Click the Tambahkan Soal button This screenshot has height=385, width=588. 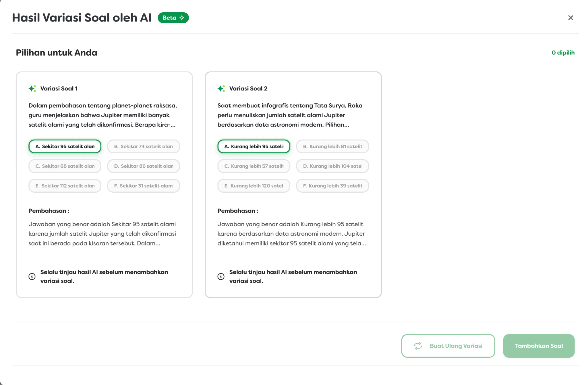tap(539, 346)
